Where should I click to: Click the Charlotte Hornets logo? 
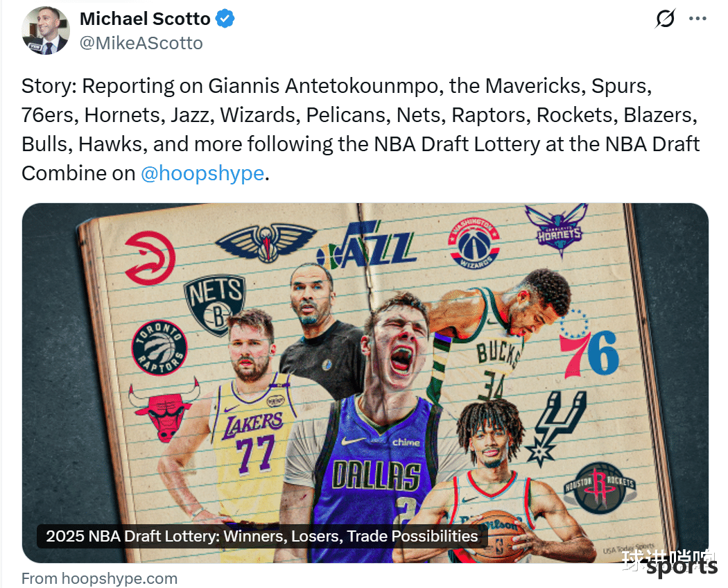(x=557, y=230)
